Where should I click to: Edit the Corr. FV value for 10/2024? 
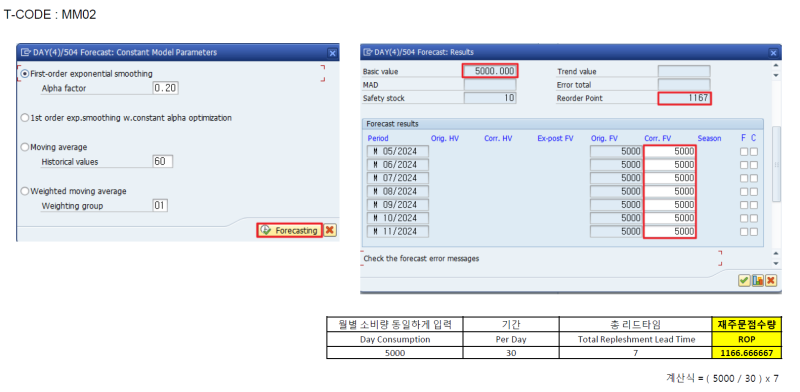point(670,218)
